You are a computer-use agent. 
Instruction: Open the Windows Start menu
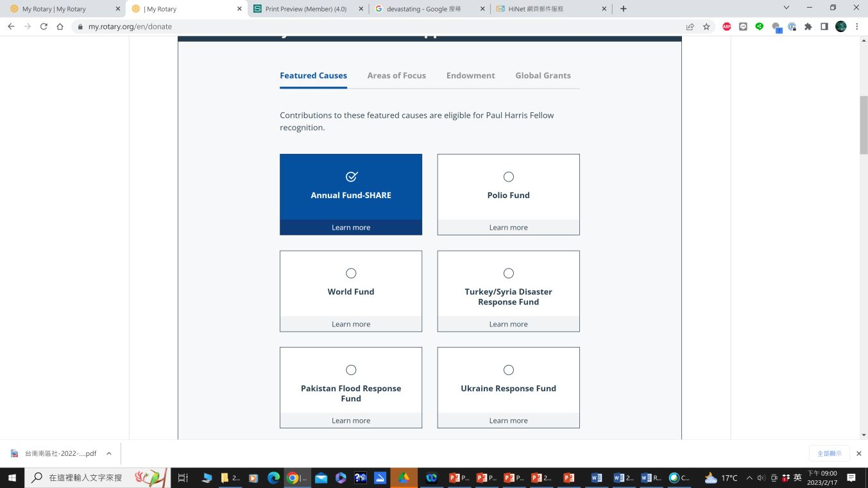tap(12, 478)
